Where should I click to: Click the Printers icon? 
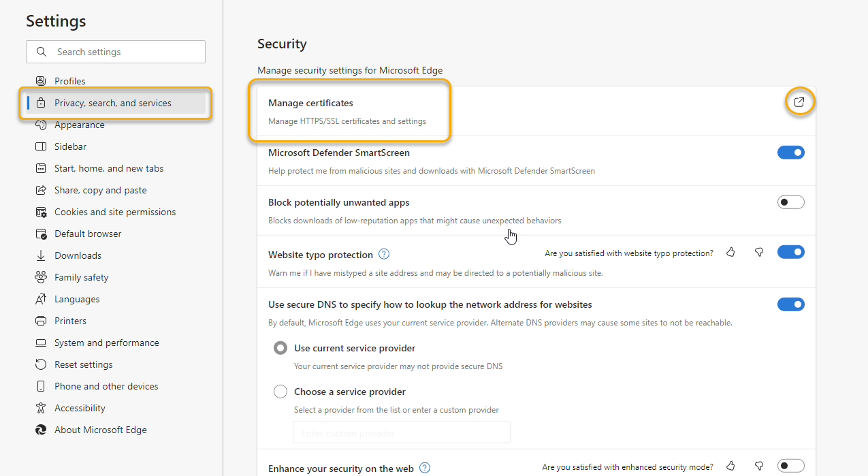tap(41, 321)
